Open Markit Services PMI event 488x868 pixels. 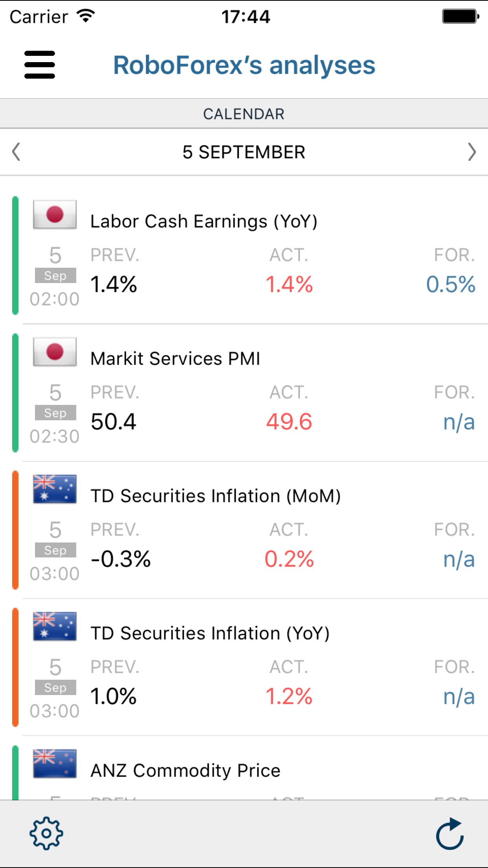(175, 359)
